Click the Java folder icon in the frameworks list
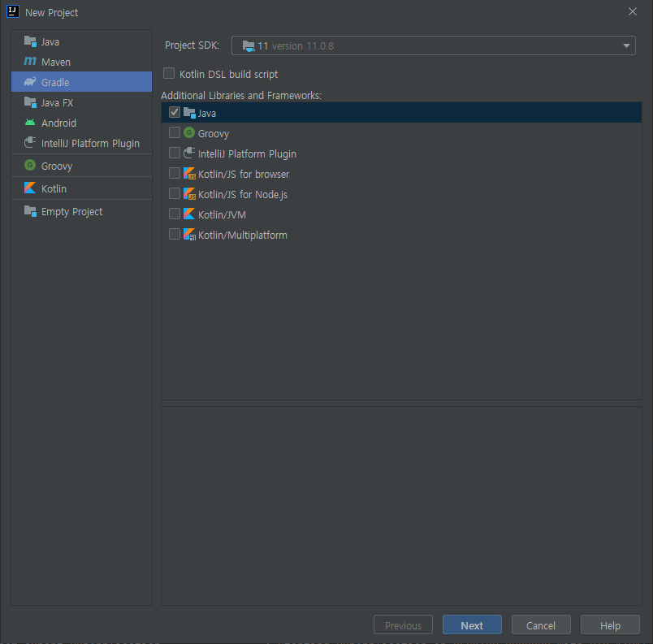Screen dimensions: 653x644 [189, 112]
